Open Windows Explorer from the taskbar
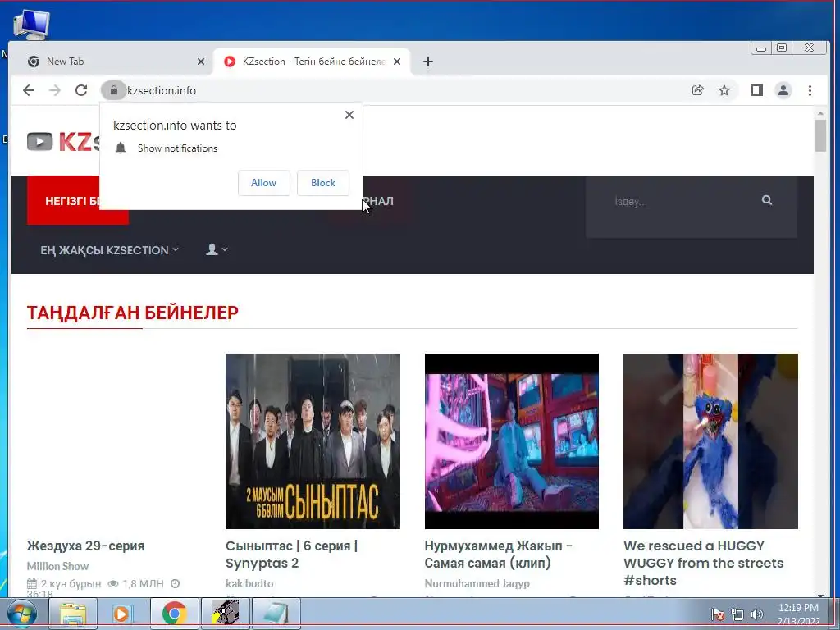Screen dimensions: 840x630 (73, 614)
